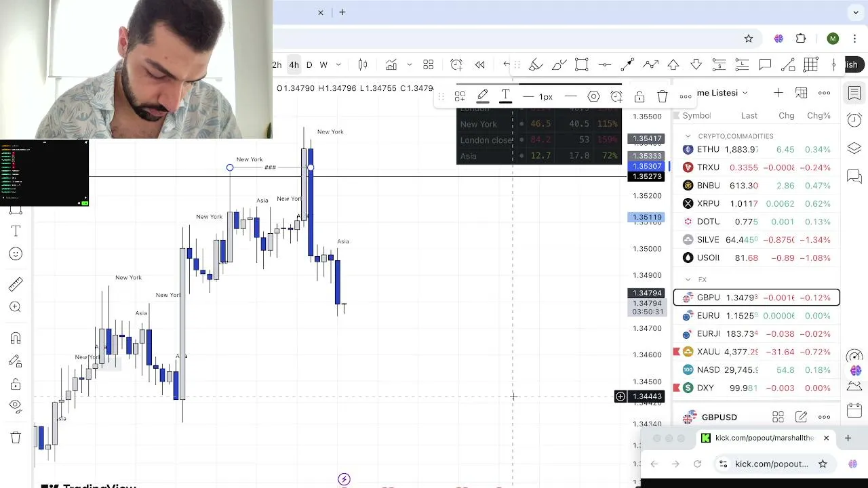Select the Rectangle shape tool
The width and height of the screenshot is (868, 488).
(x=582, y=65)
